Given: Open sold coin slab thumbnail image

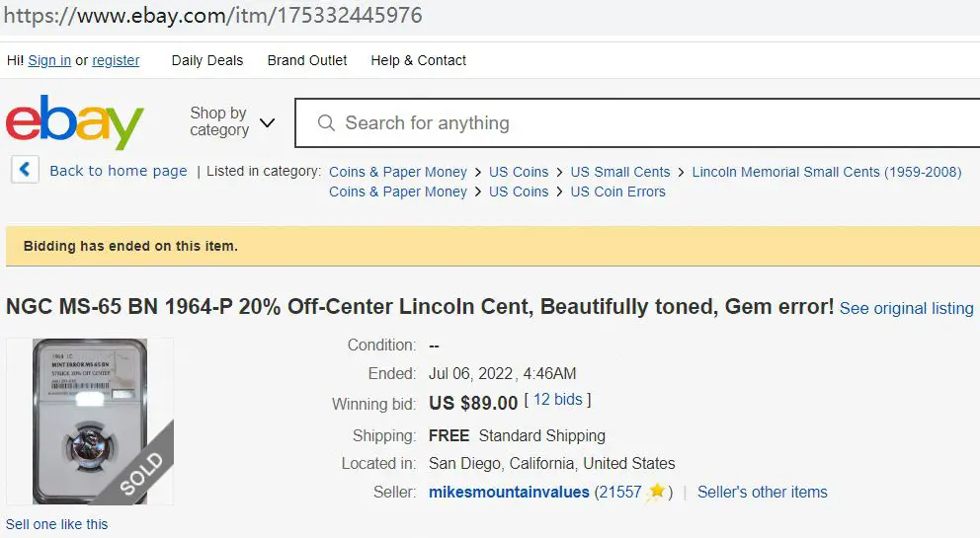Looking at the screenshot, I should point(90,422).
